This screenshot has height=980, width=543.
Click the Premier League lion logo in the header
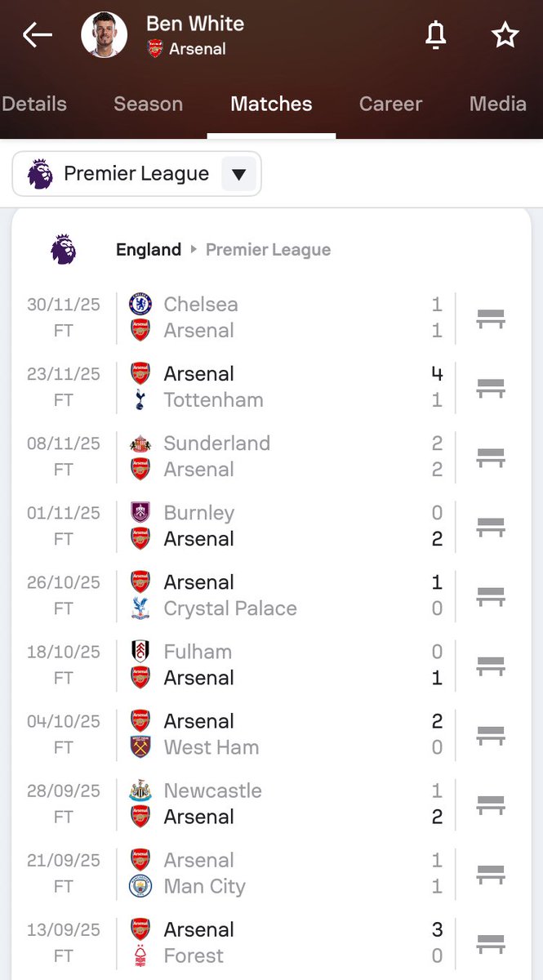63,249
